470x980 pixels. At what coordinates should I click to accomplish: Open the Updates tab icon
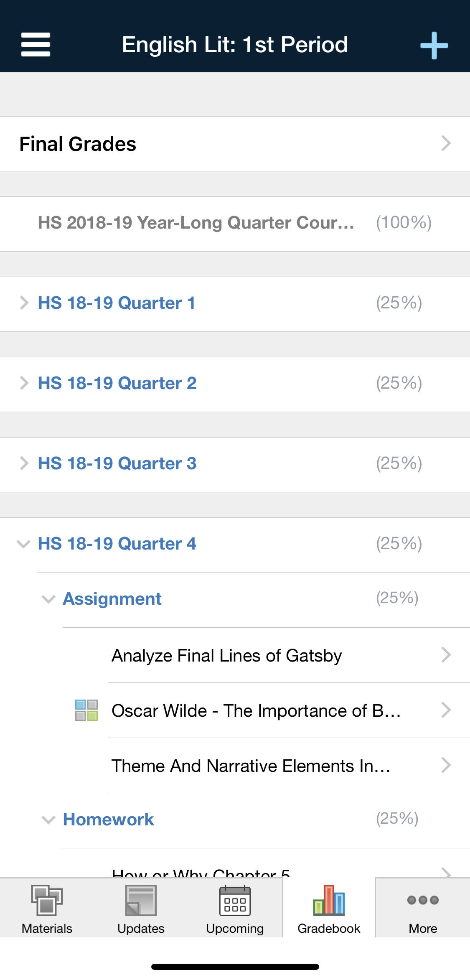coord(141,900)
